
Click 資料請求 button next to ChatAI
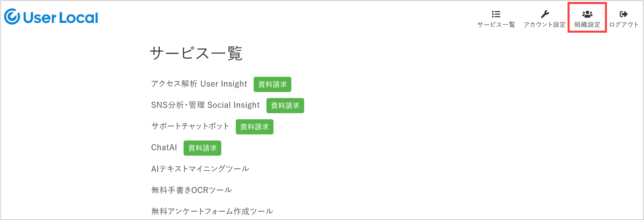pyautogui.click(x=202, y=148)
